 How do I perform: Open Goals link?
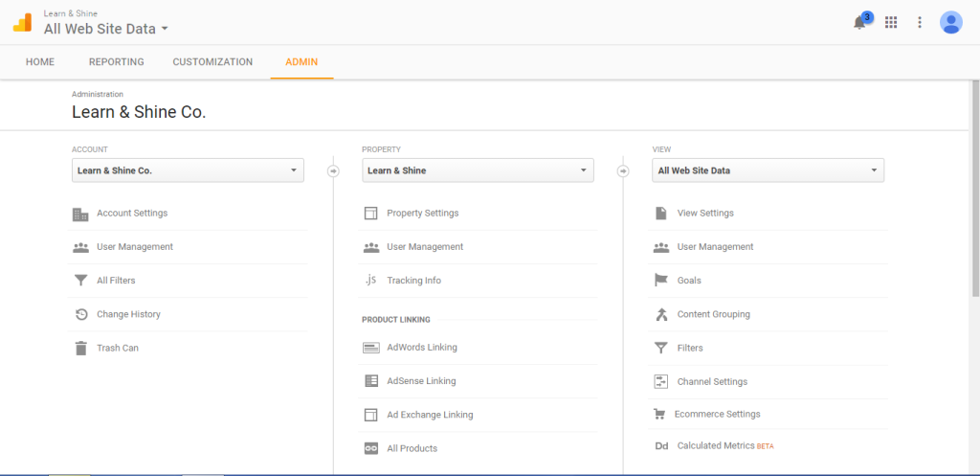click(689, 281)
